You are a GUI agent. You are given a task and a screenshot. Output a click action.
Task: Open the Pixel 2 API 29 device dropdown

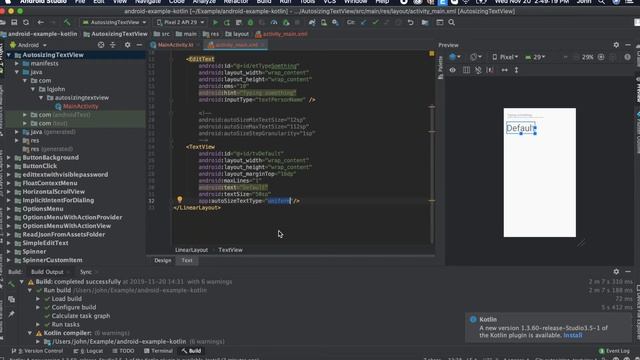180,22
